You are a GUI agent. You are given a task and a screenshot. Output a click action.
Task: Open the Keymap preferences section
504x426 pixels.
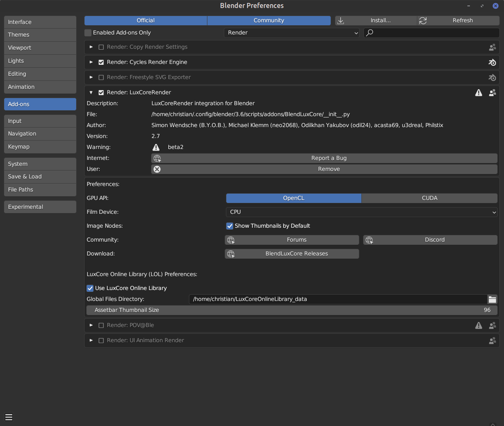[x=40, y=147]
